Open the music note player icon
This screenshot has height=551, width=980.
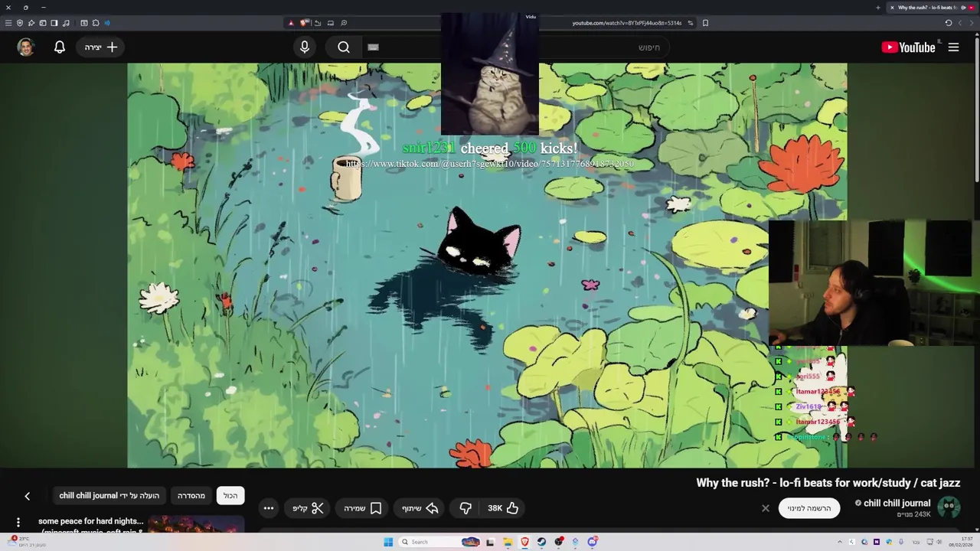(x=66, y=23)
